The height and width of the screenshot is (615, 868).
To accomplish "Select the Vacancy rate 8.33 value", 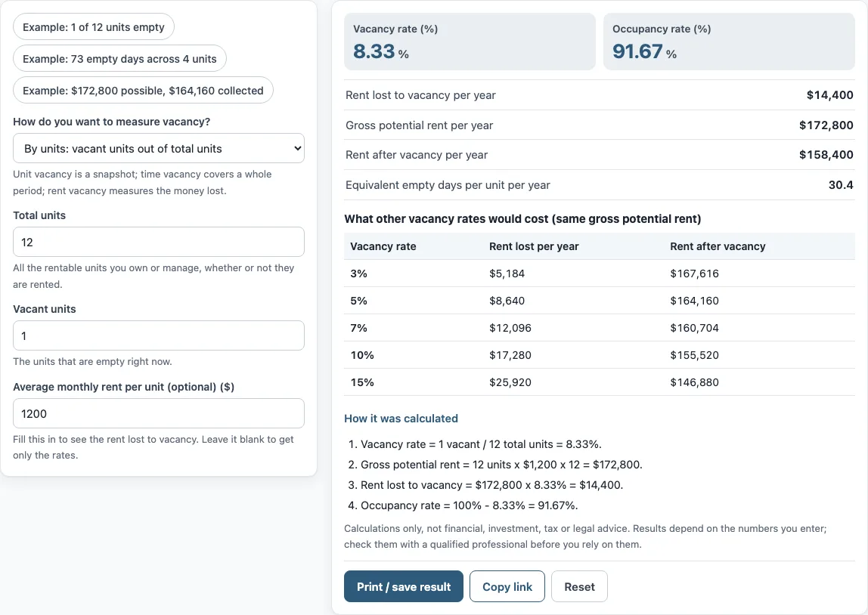I will [374, 51].
